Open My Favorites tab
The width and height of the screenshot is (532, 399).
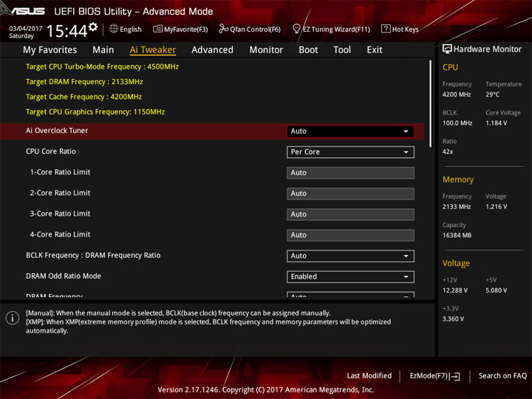pyautogui.click(x=50, y=50)
